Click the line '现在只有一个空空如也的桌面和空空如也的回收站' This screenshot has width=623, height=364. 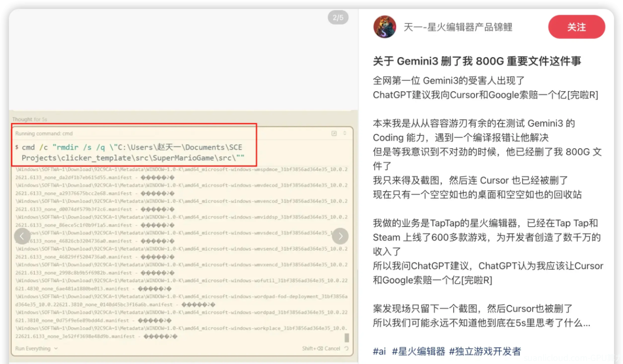(x=477, y=194)
